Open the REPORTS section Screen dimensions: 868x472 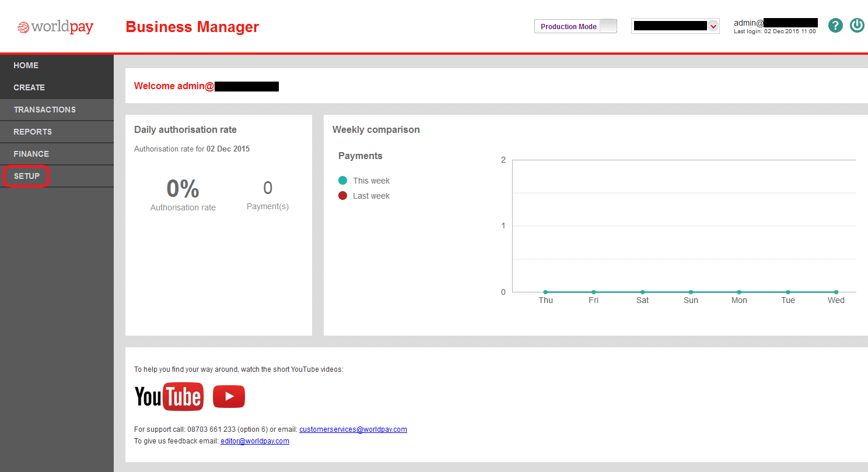point(33,132)
